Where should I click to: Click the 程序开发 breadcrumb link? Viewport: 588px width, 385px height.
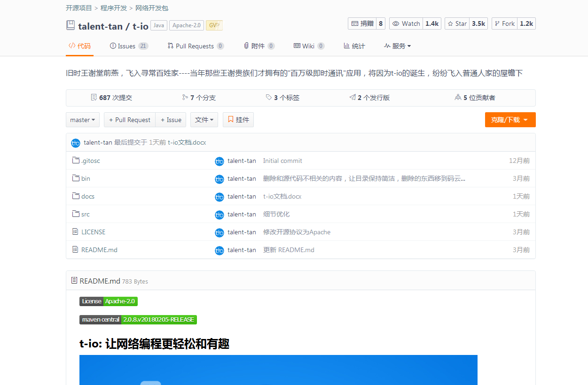point(114,8)
